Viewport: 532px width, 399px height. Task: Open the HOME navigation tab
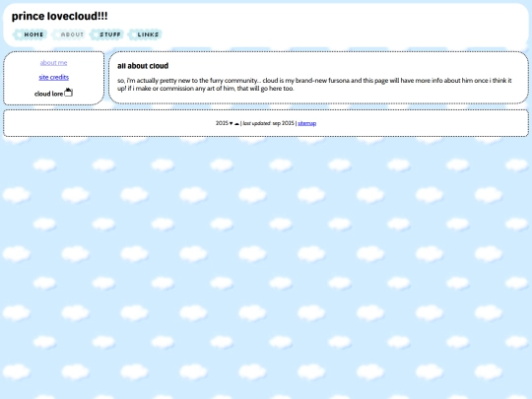30,34
